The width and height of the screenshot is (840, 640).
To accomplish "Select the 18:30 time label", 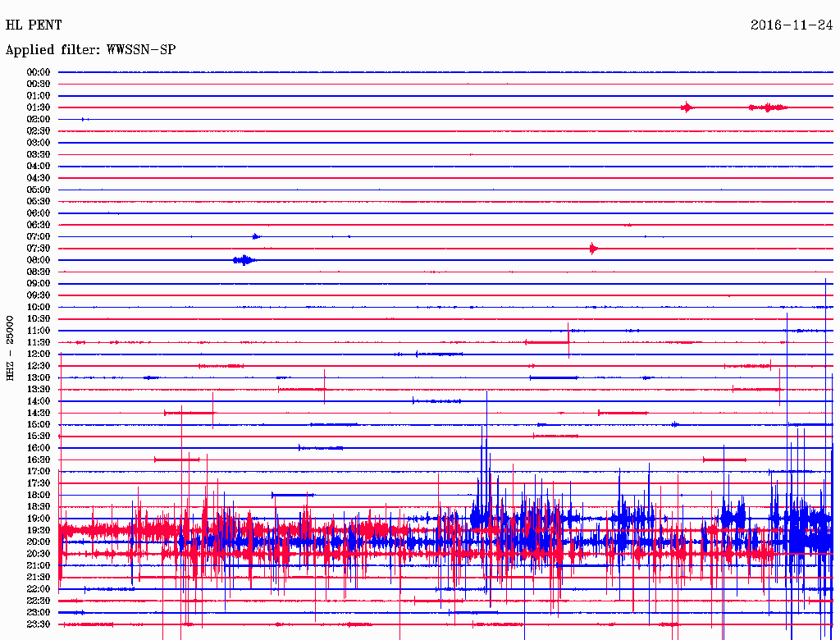I will click(39, 507).
